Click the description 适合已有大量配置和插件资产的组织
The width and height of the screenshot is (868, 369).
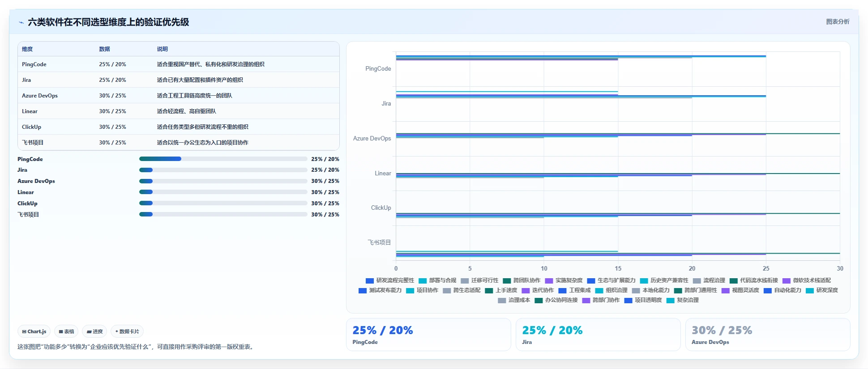pyautogui.click(x=200, y=80)
